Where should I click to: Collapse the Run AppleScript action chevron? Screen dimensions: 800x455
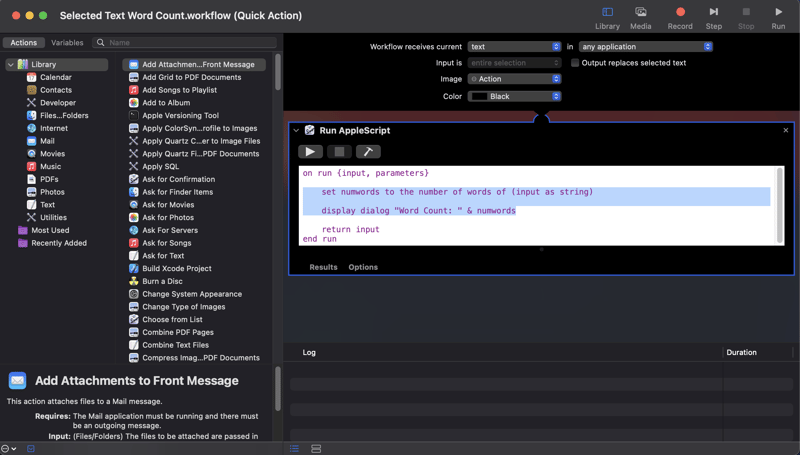[296, 130]
